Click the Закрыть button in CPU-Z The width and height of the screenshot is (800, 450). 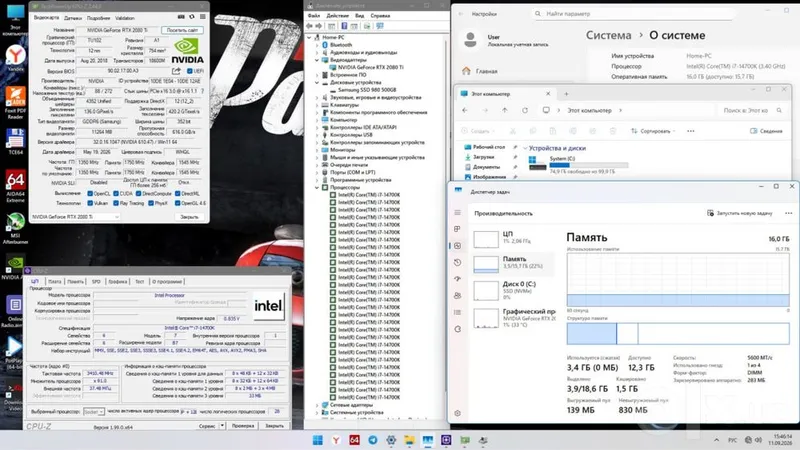[274, 426]
